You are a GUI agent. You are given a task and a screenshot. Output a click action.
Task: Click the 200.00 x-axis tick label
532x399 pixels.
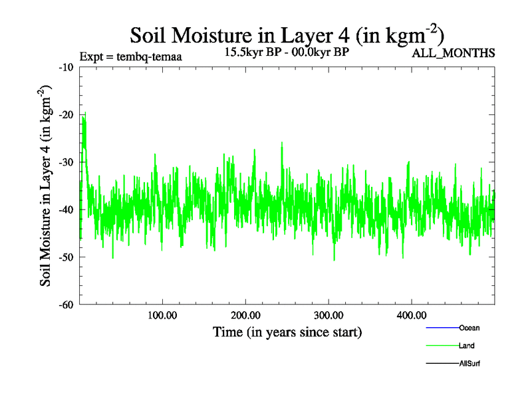pyautogui.click(x=245, y=315)
